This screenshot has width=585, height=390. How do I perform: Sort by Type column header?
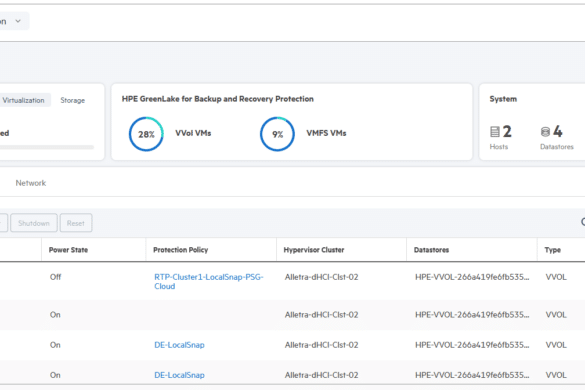553,250
